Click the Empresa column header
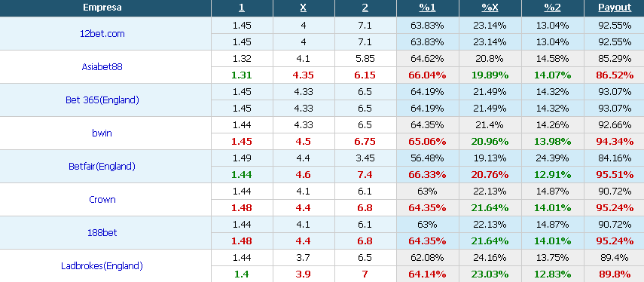The width and height of the screenshot is (644, 282). click(x=102, y=8)
